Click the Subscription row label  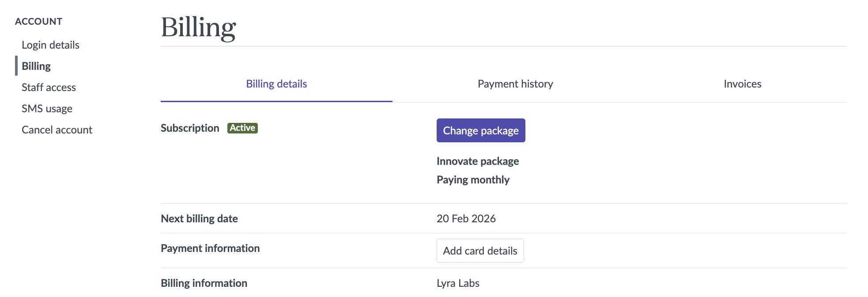coord(190,128)
